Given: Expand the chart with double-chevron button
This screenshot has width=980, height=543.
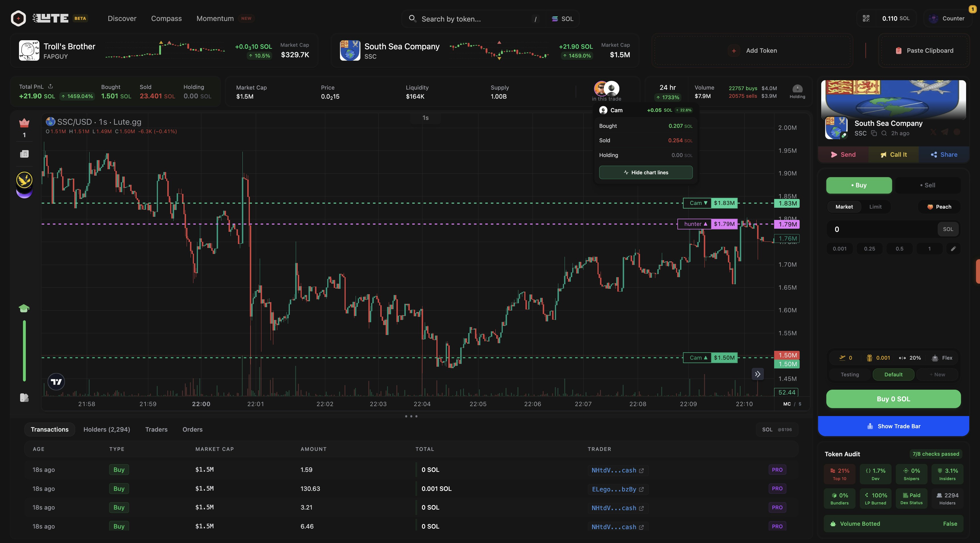Looking at the screenshot, I should 757,374.
